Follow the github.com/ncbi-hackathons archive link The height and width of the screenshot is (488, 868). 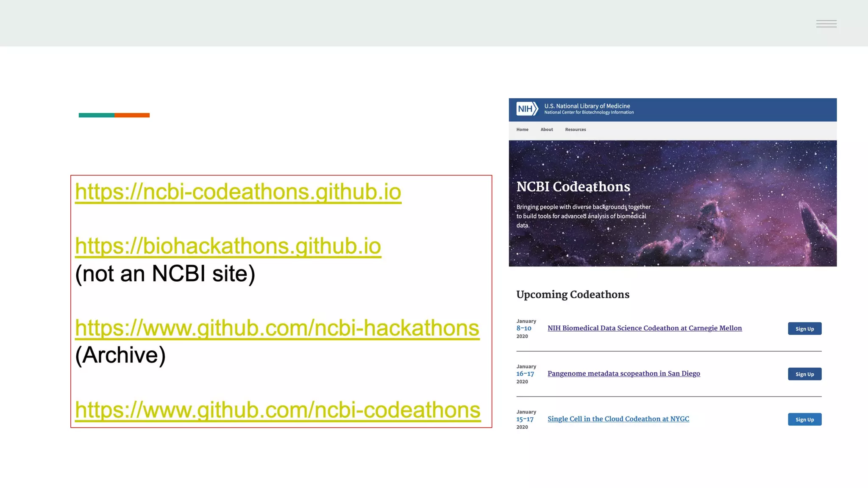[x=277, y=328]
